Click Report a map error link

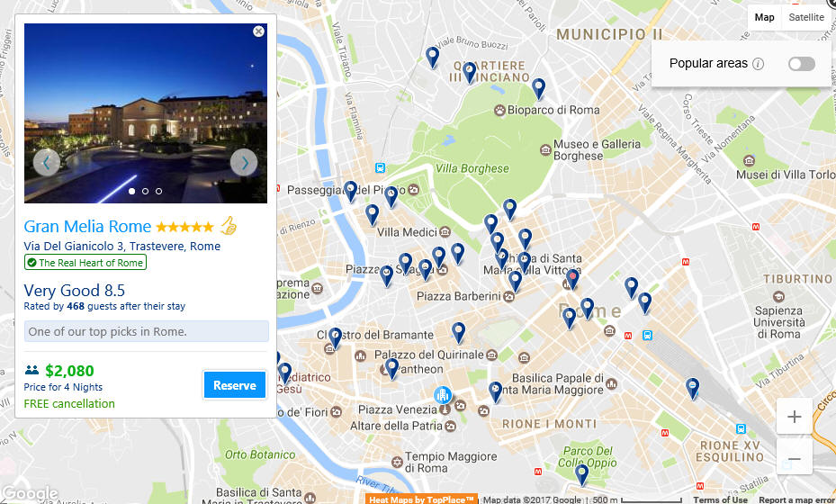coord(796,499)
